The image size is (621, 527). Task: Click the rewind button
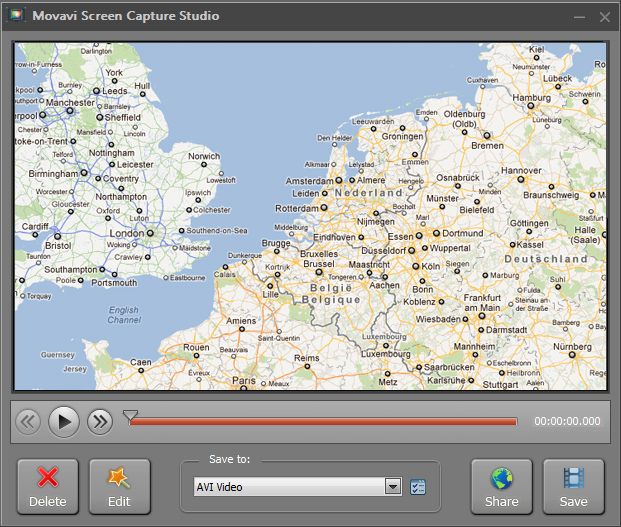click(28, 421)
